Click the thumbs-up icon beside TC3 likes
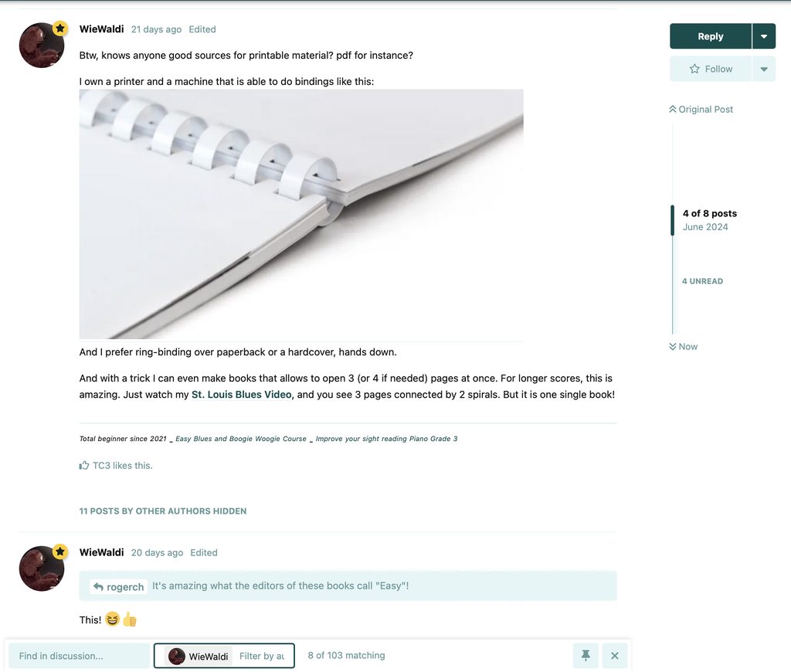Image resolution: width=791 pixels, height=672 pixels. (x=83, y=465)
